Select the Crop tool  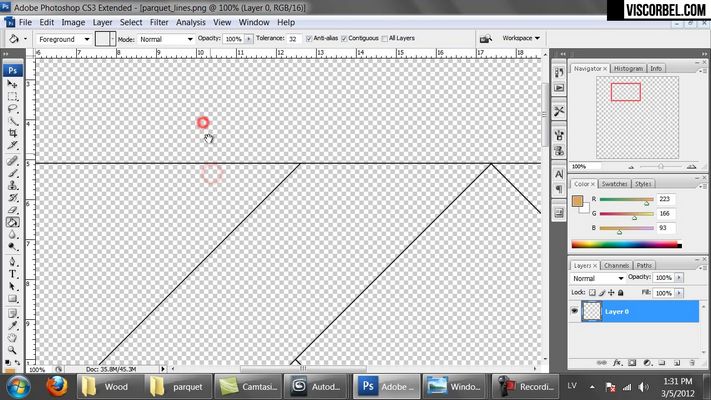[12, 133]
